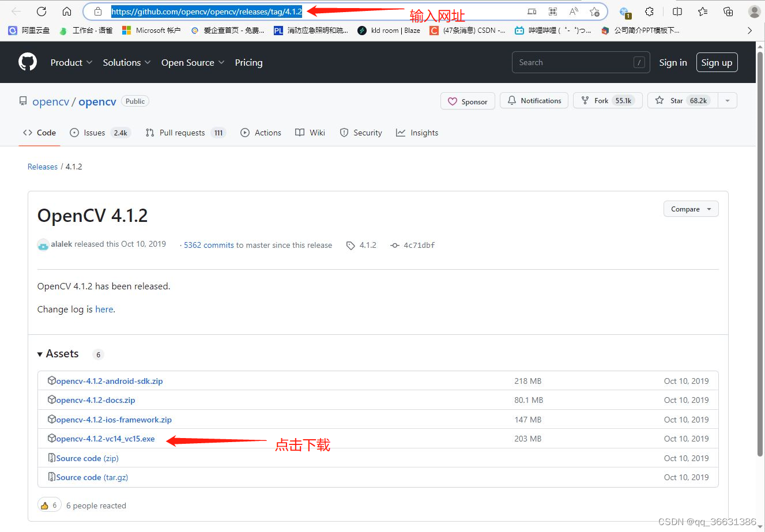
Task: Collapse the Assets section
Action: tap(58, 354)
